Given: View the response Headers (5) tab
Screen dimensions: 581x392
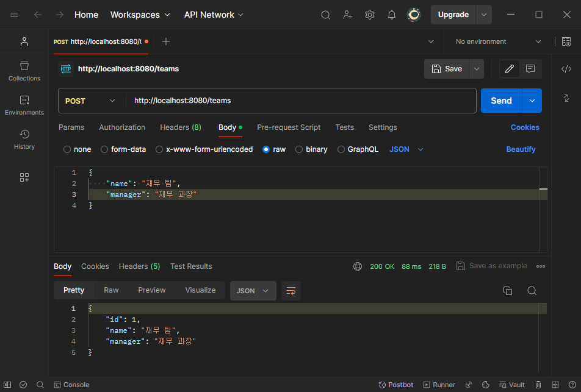Looking at the screenshot, I should tap(139, 266).
